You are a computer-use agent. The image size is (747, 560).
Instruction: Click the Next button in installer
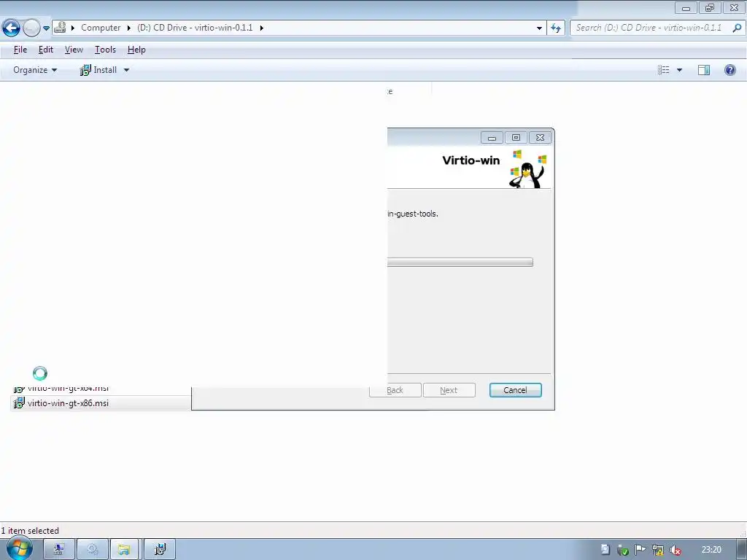tap(449, 390)
